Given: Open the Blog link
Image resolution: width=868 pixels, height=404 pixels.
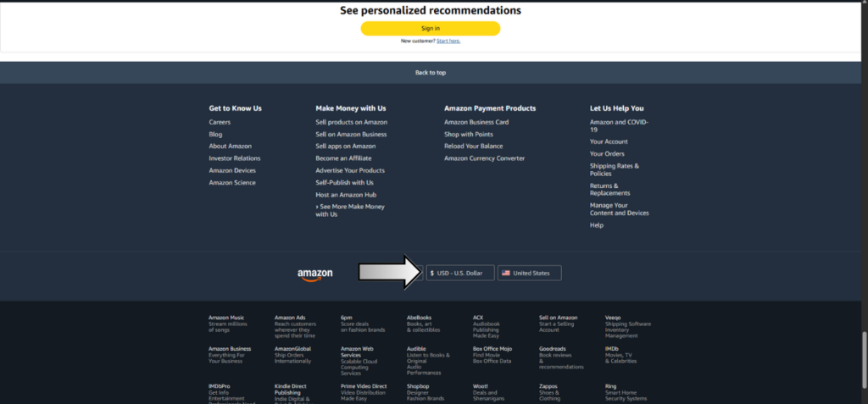Looking at the screenshot, I should tap(215, 135).
